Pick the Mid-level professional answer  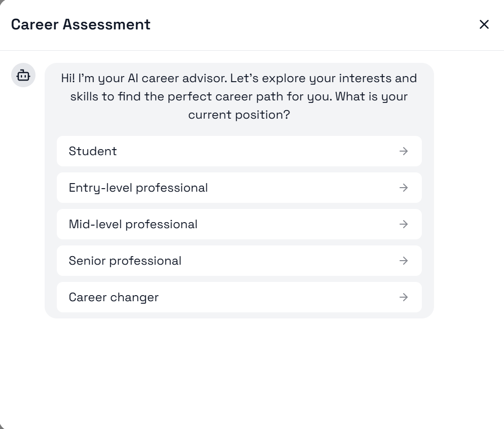(133, 224)
